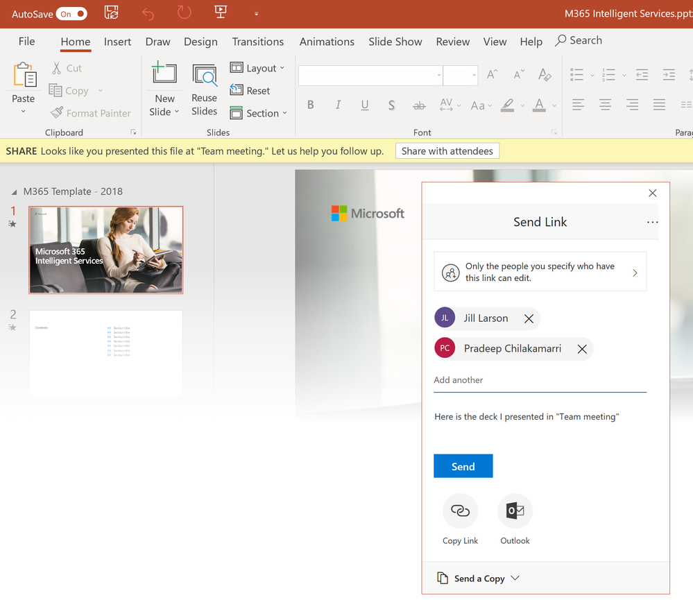
Task: Click the Cut scissors icon
Action: [57, 68]
